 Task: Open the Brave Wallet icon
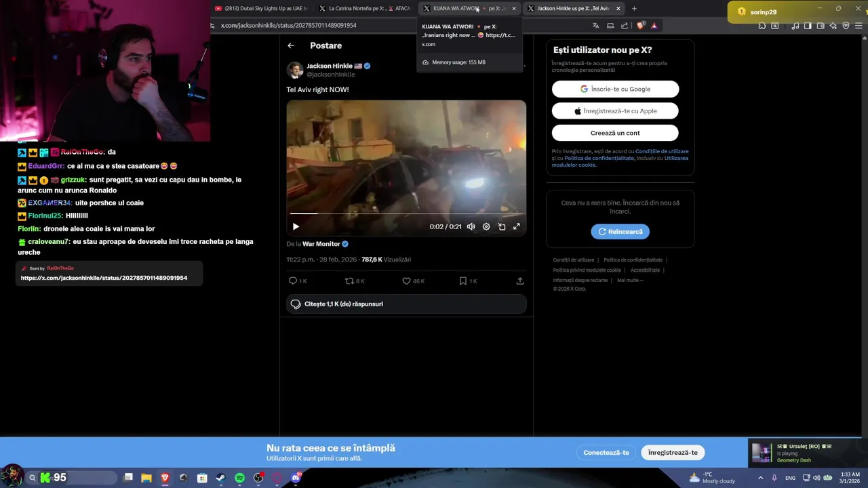pyautogui.click(x=821, y=26)
